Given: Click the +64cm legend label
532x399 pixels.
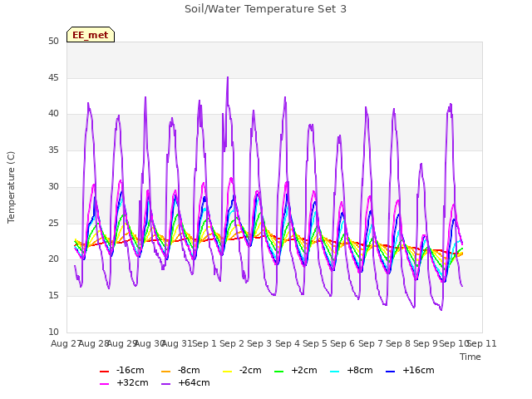Looking at the screenshot, I should (x=194, y=382).
